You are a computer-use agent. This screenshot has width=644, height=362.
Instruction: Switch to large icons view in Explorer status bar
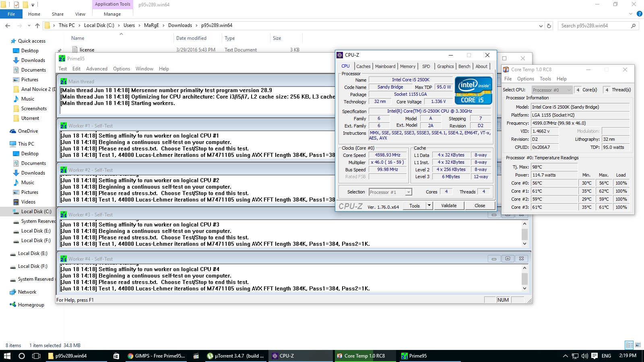click(x=638, y=345)
